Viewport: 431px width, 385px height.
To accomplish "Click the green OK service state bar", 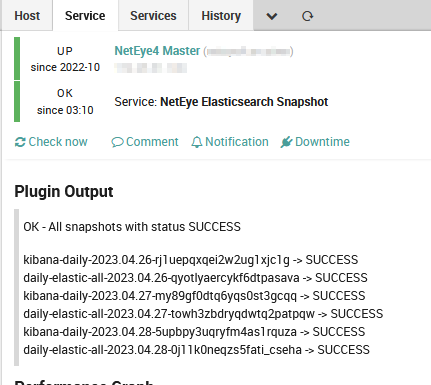I will (17, 101).
